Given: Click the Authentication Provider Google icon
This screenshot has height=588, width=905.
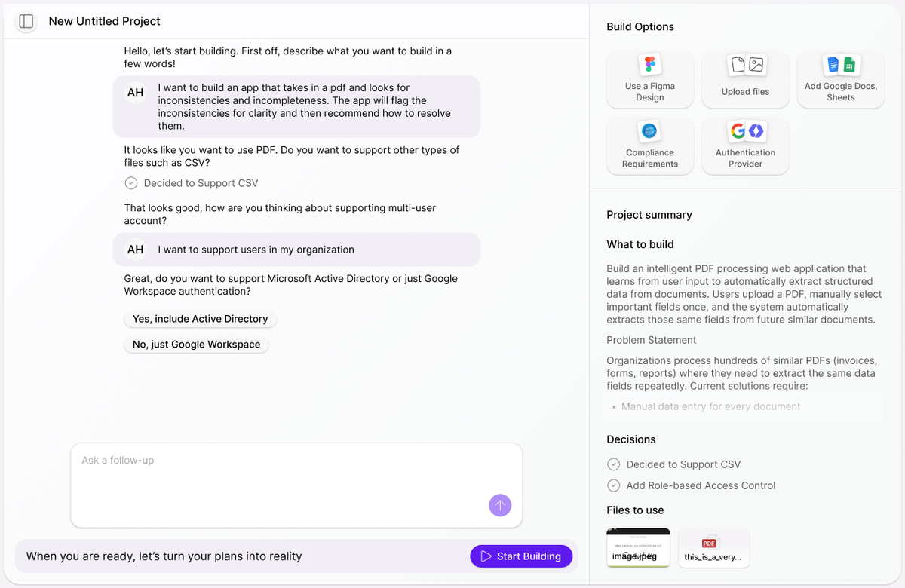Looking at the screenshot, I should click(x=738, y=131).
